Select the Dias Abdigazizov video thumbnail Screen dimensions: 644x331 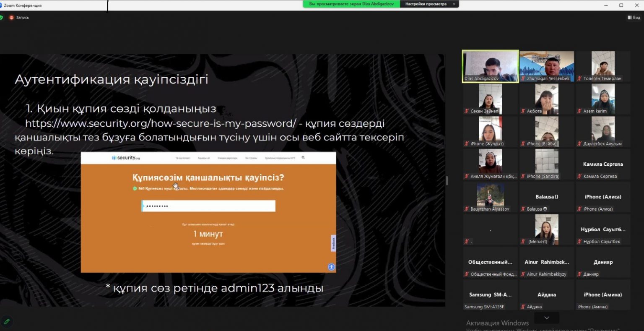click(x=490, y=66)
